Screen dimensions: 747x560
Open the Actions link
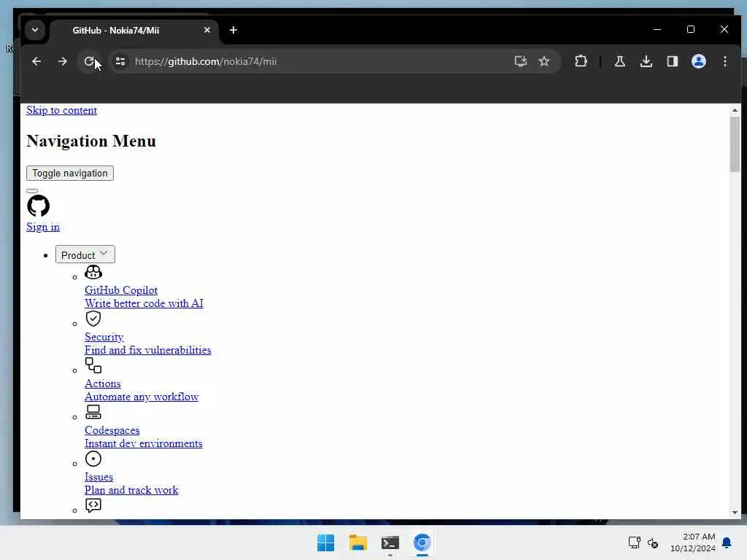(102, 384)
